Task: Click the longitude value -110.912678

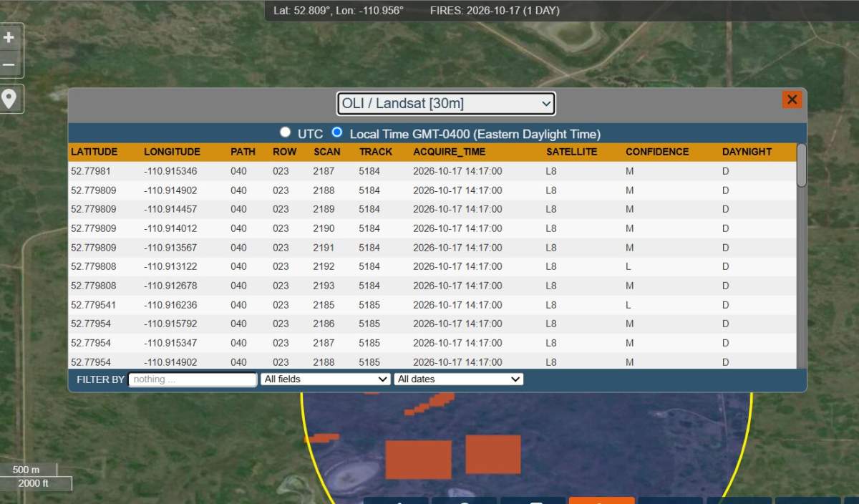Action: click(170, 286)
